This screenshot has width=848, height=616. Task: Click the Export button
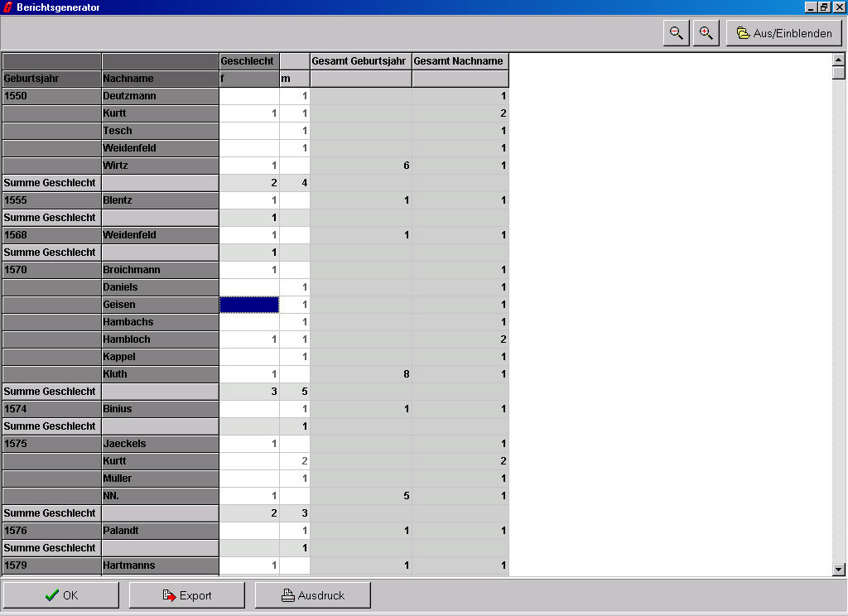click(187, 595)
